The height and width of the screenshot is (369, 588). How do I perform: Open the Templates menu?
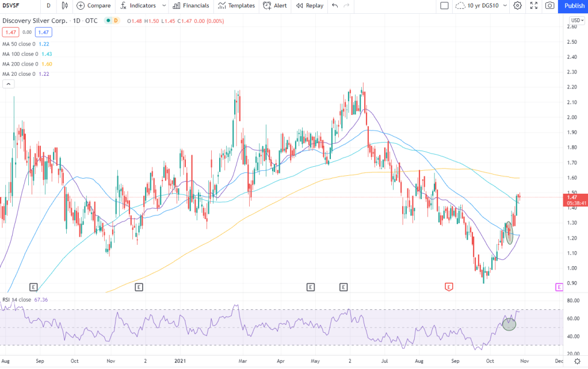pos(236,6)
